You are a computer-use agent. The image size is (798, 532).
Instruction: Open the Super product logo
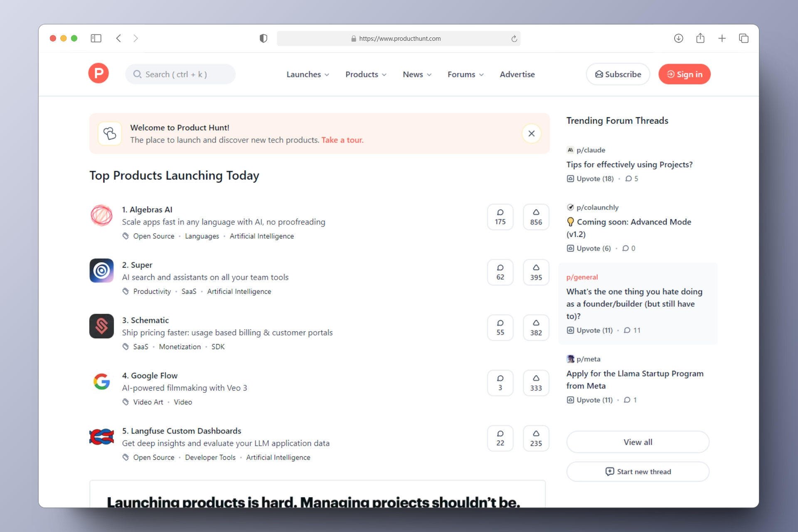point(101,271)
